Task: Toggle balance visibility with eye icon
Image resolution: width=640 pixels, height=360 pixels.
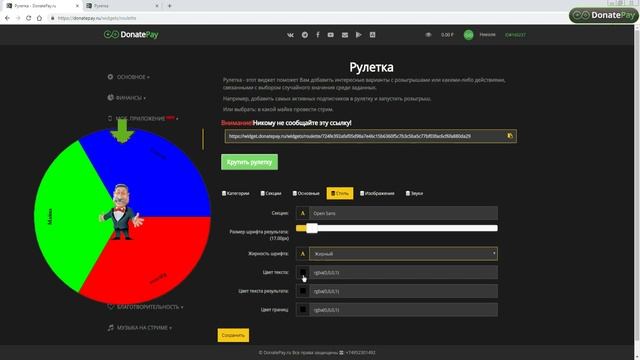Action: click(428, 35)
